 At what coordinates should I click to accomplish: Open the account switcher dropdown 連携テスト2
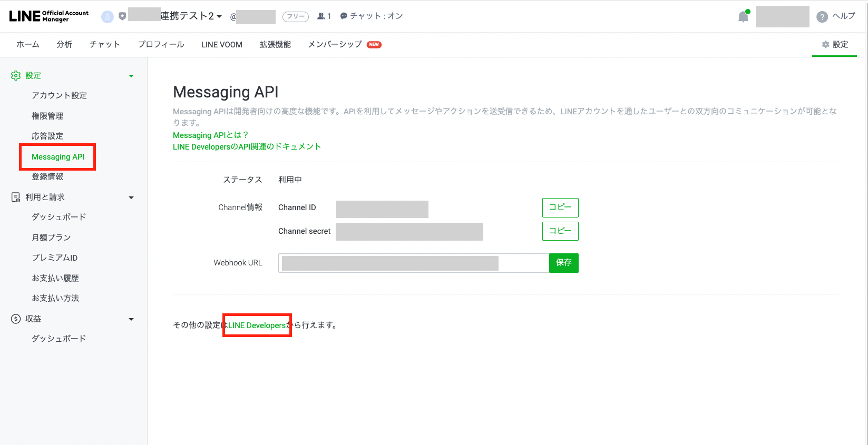[x=191, y=16]
